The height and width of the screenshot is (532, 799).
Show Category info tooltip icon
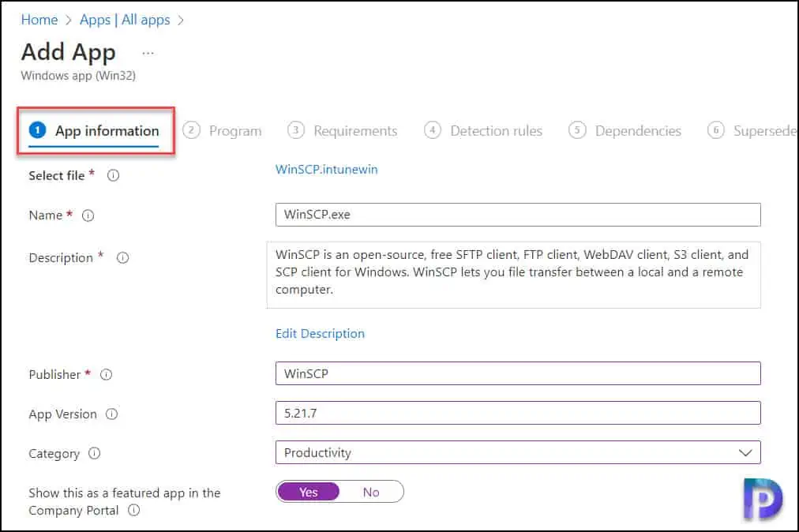(x=95, y=453)
